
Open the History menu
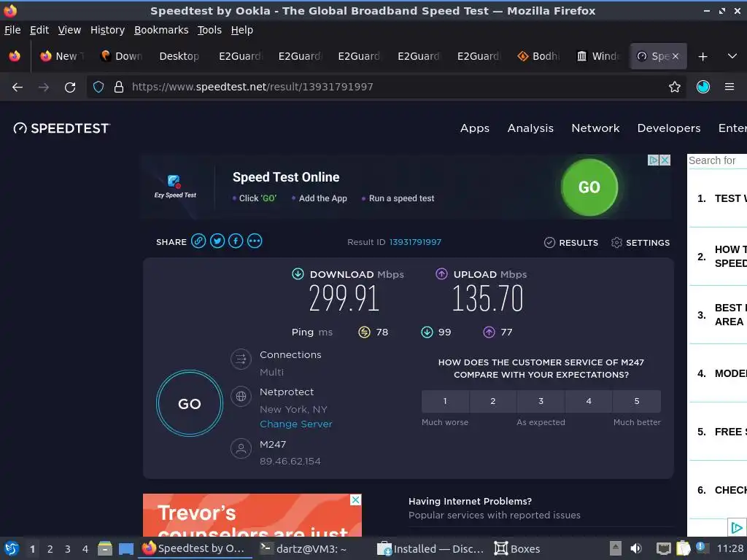pyautogui.click(x=108, y=30)
